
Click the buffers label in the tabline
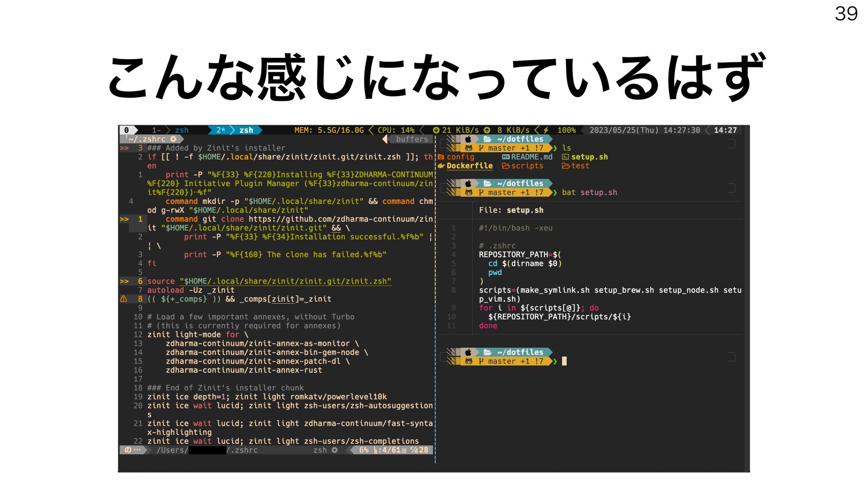coord(411,139)
